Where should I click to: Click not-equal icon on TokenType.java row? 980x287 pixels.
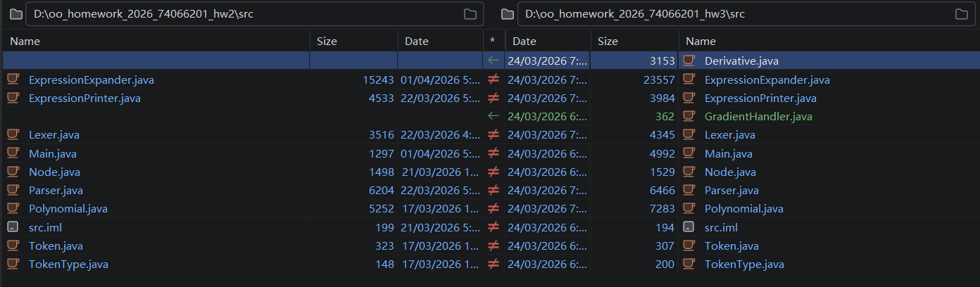tap(494, 264)
